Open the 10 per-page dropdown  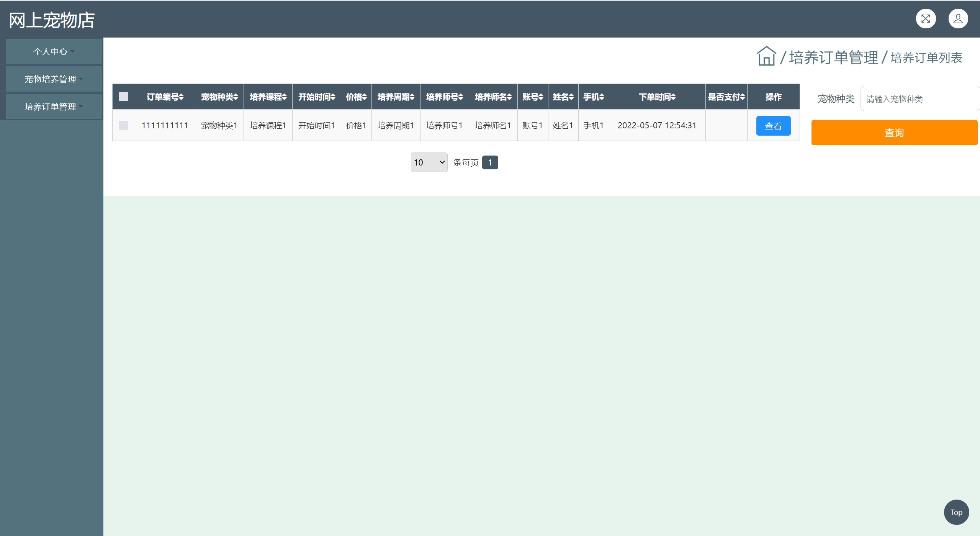(429, 162)
